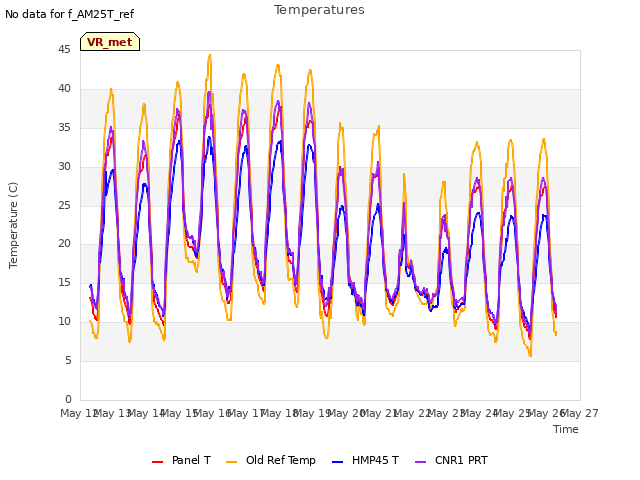Click the y-axis label 0
This screenshot has width=640, height=480.
pyautogui.click(x=68, y=399)
